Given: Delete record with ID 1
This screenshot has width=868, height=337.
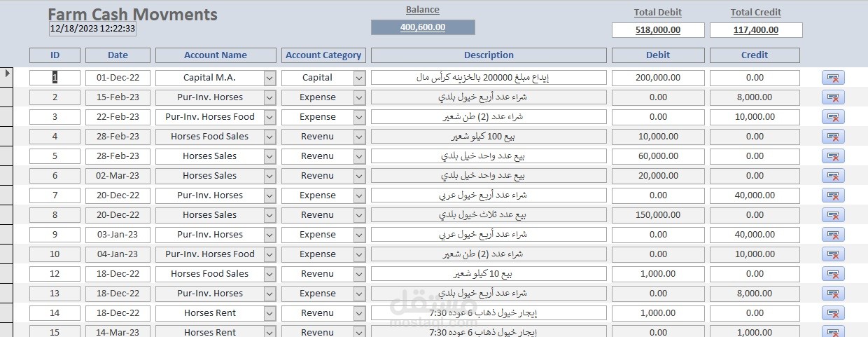Looking at the screenshot, I should [833, 78].
